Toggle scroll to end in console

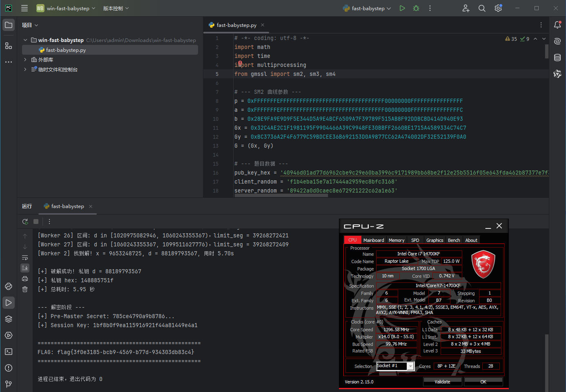tap(25, 268)
